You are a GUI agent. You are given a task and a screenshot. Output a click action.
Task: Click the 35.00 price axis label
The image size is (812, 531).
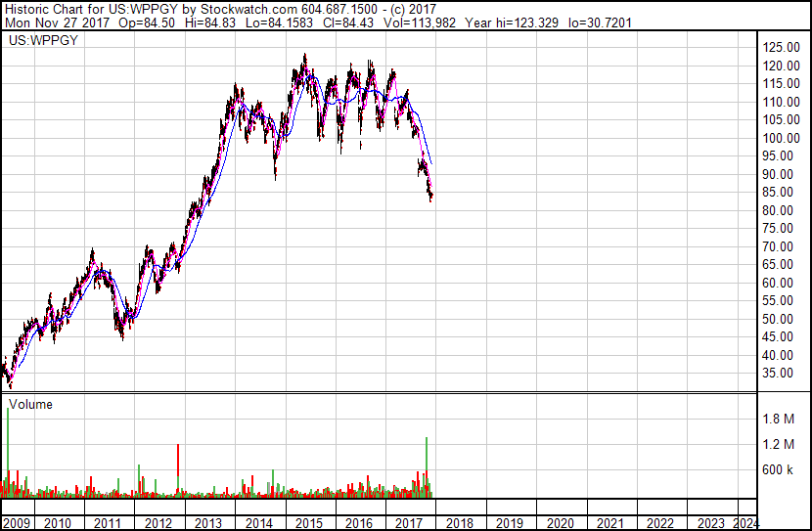pos(778,374)
